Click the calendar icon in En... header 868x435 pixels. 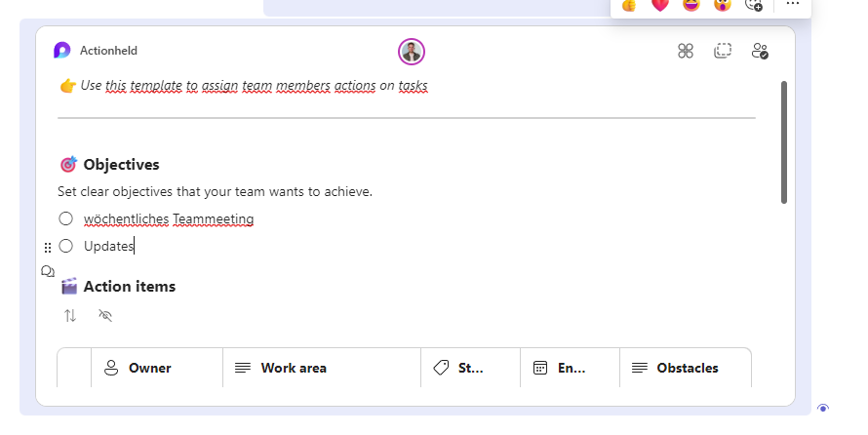pyautogui.click(x=540, y=368)
